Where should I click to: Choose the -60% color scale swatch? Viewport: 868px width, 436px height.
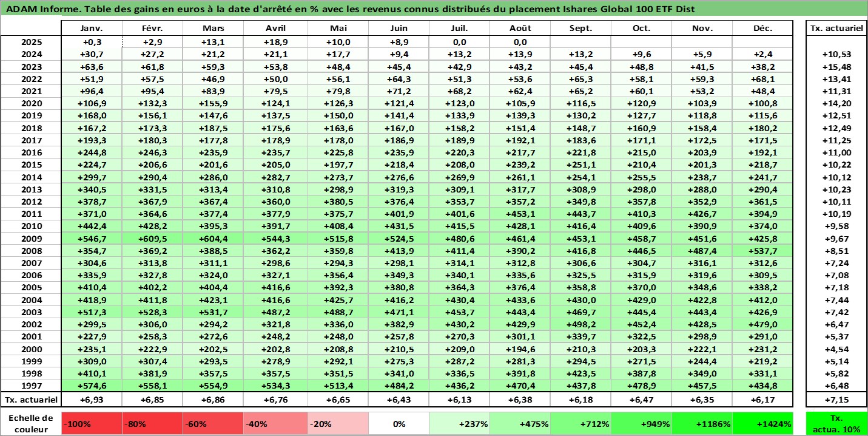(x=214, y=424)
